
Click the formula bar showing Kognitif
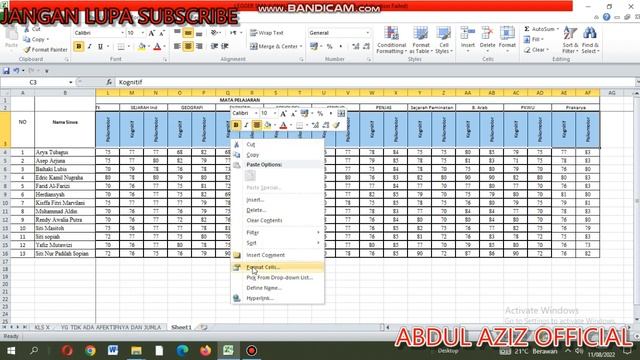[x=376, y=82]
